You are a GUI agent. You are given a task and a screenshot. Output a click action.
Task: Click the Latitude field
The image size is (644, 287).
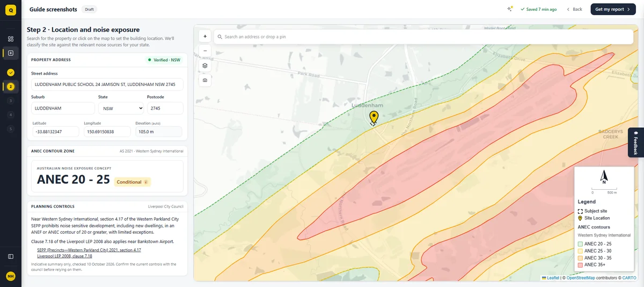56,132
